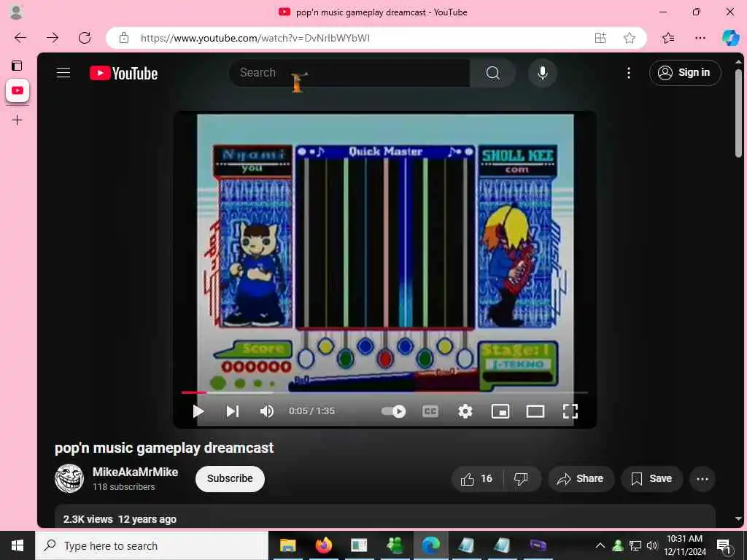Share the video
The height and width of the screenshot is (560, 747).
(x=581, y=478)
